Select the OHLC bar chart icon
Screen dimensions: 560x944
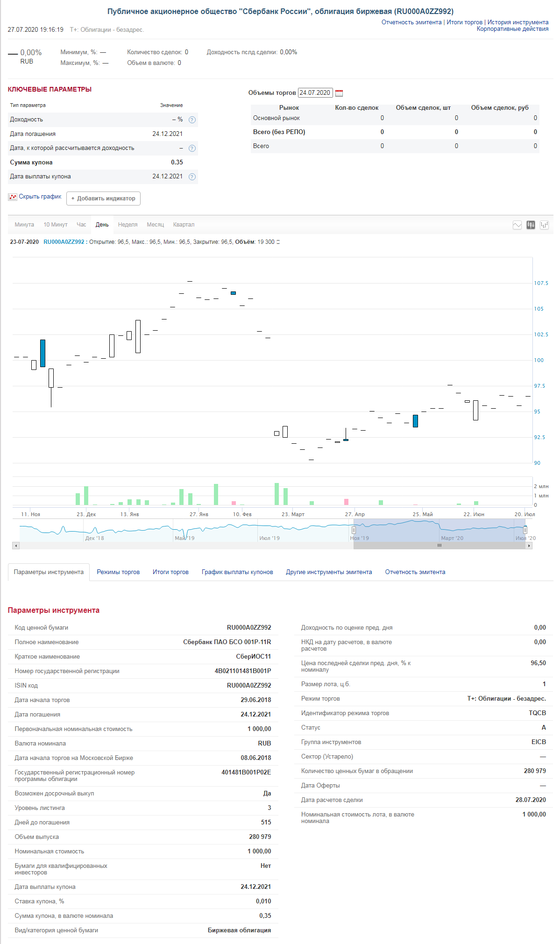(544, 225)
